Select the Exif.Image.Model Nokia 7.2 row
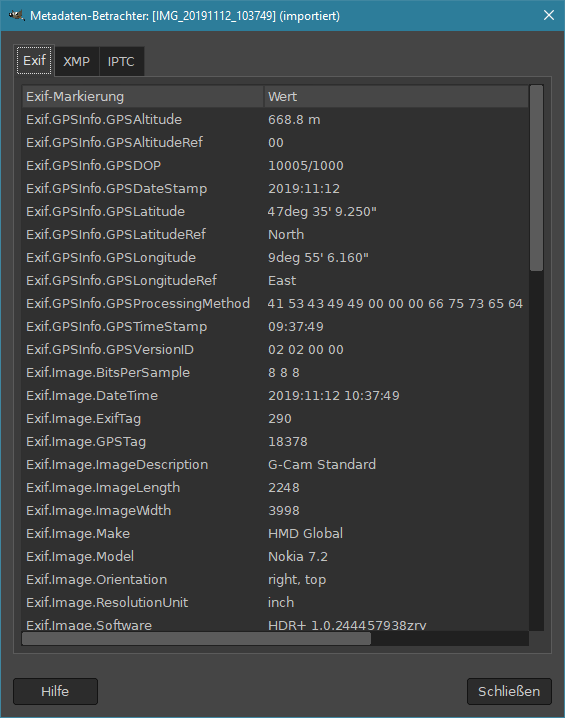 (275, 556)
